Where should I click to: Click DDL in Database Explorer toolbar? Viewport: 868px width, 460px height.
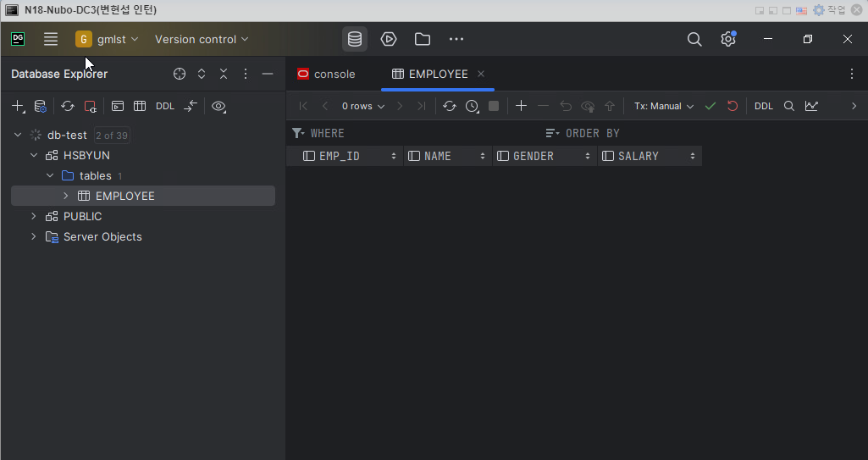point(165,106)
